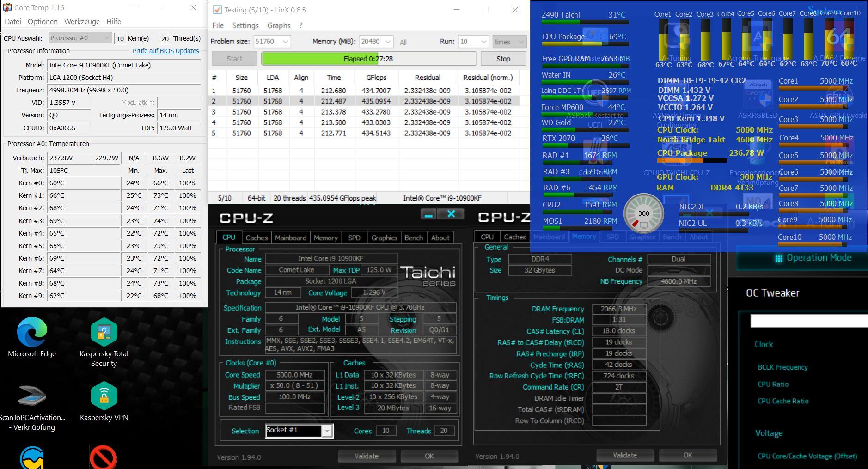The image size is (868, 469).
Task: Open Hilfe menu in Core Temp
Action: point(114,21)
